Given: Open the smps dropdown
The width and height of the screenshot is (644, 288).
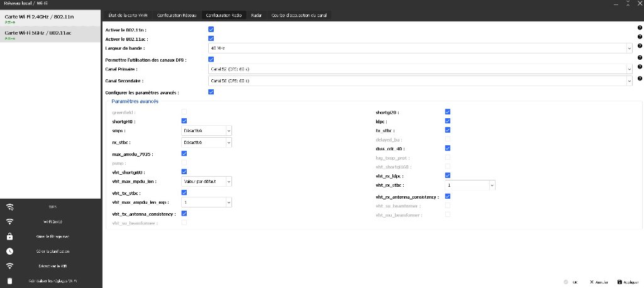Looking at the screenshot, I should point(206,131).
